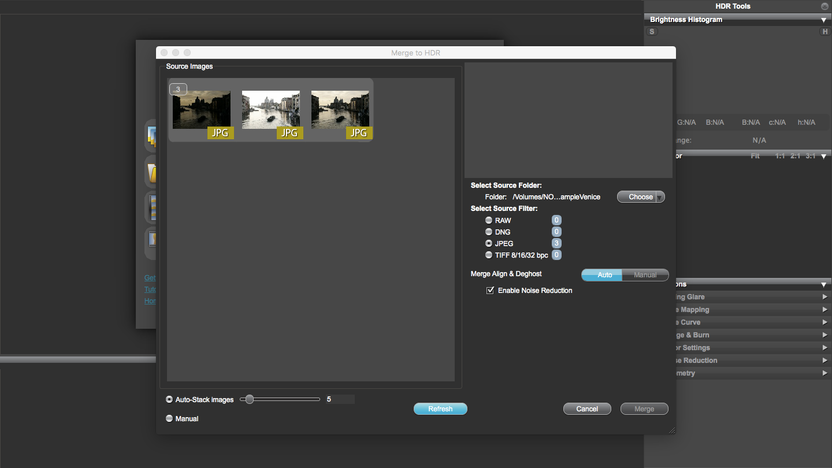Select the JPEG source filter
Viewport: 832px width, 468px height.
click(x=489, y=244)
